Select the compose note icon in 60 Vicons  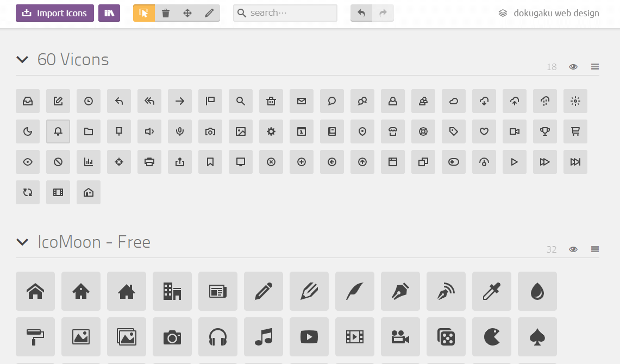pyautogui.click(x=58, y=101)
